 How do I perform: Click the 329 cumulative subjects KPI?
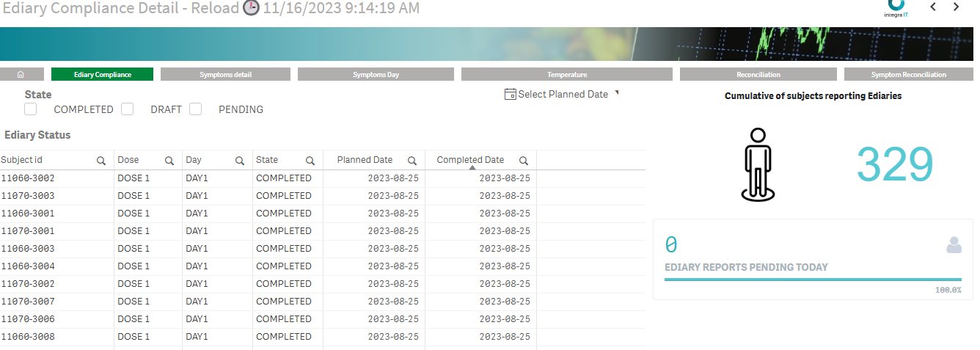coord(895,164)
